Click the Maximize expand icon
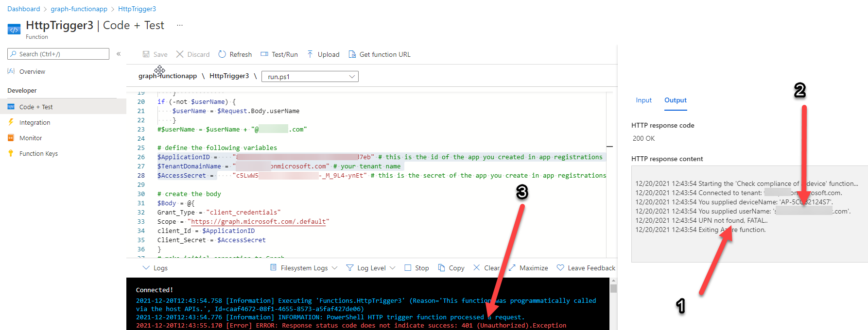The height and width of the screenshot is (330, 868). click(x=512, y=267)
